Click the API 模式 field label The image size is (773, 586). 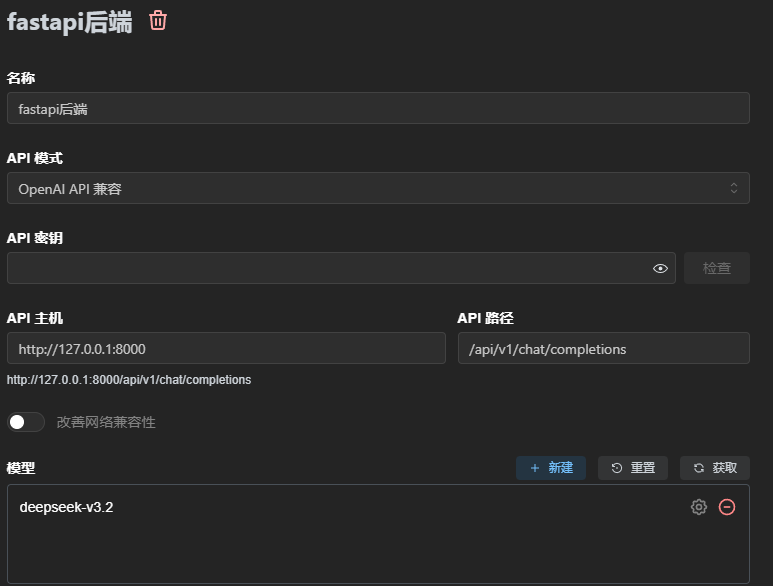click(35, 158)
